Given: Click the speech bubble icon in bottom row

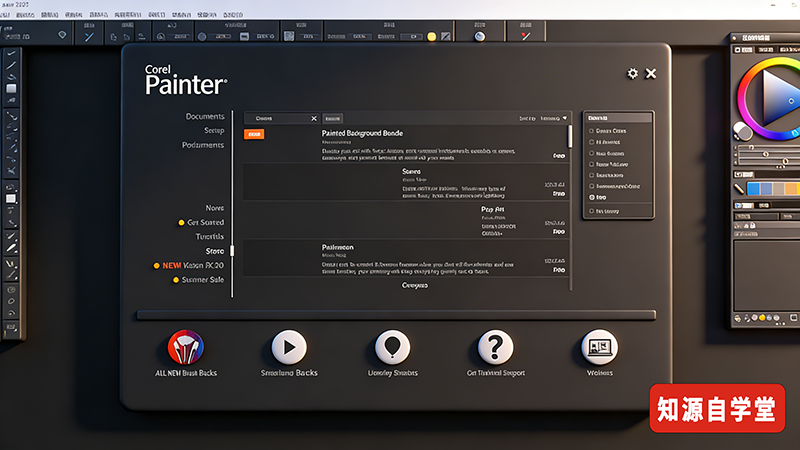Looking at the screenshot, I should (x=392, y=348).
